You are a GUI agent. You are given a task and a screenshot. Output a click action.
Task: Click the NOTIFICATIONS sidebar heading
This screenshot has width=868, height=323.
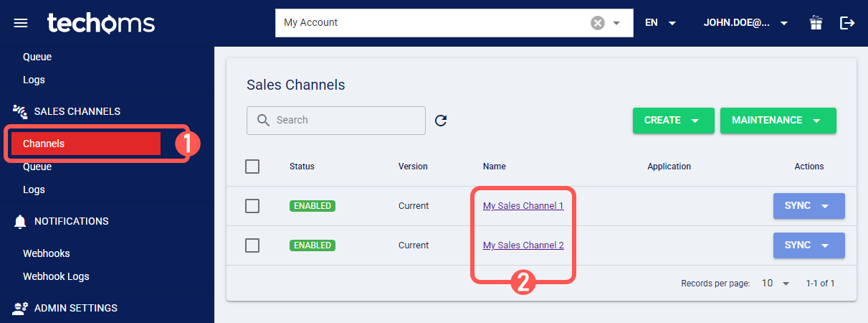pyautogui.click(x=72, y=221)
